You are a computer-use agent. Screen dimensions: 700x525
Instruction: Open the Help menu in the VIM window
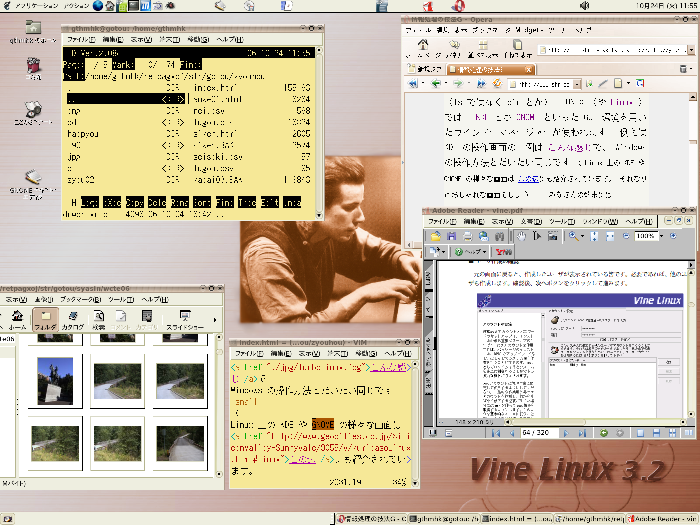coord(397,354)
